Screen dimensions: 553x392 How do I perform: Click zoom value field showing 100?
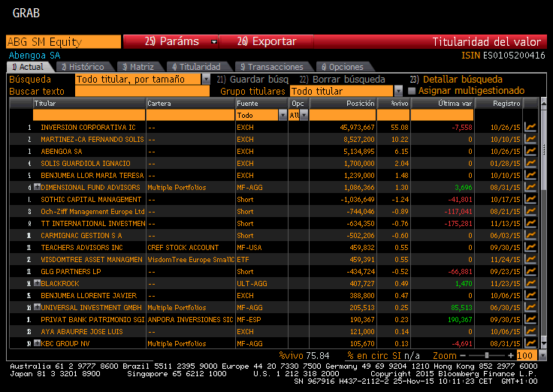[x=527, y=356]
